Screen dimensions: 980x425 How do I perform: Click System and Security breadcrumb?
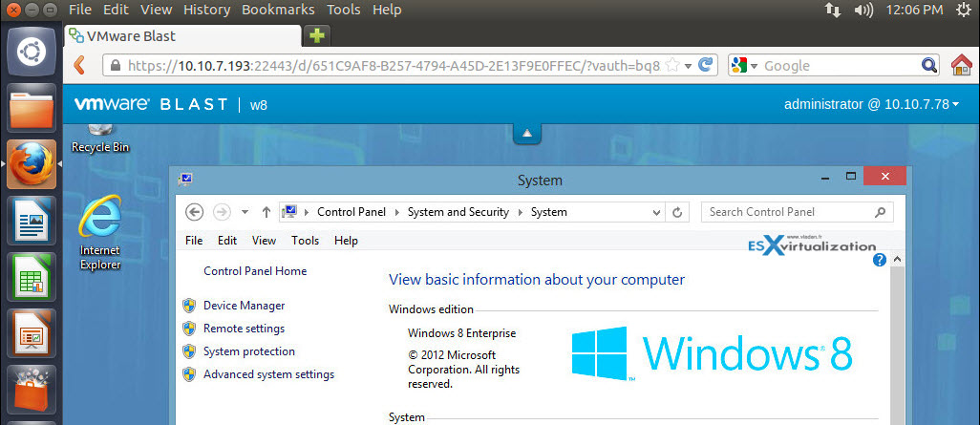458,212
